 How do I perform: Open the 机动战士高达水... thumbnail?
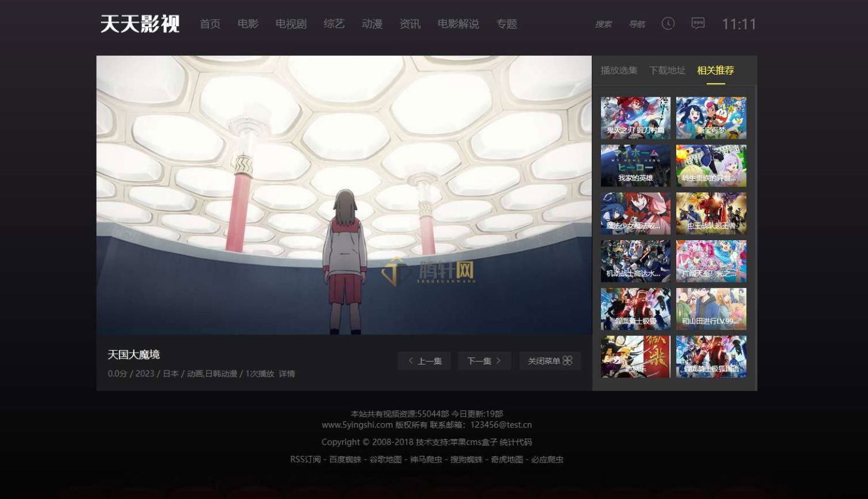click(636, 261)
